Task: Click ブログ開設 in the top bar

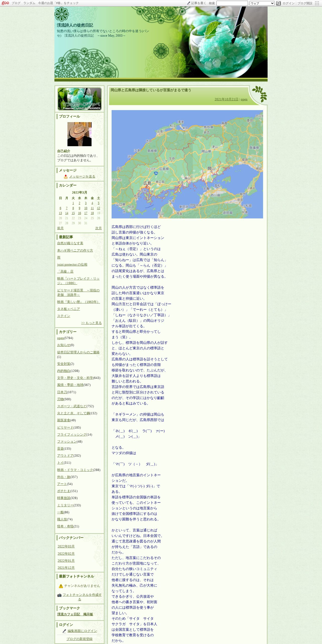Action: coord(305,3)
